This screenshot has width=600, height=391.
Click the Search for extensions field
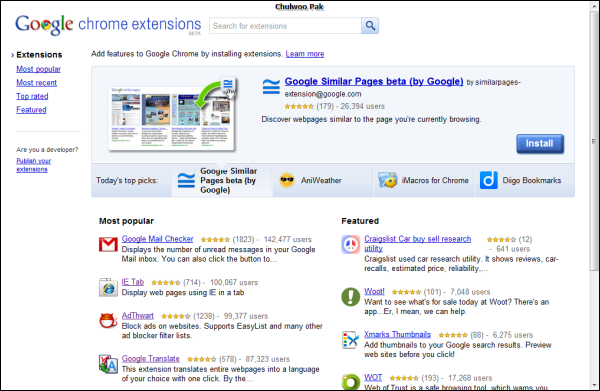click(285, 26)
